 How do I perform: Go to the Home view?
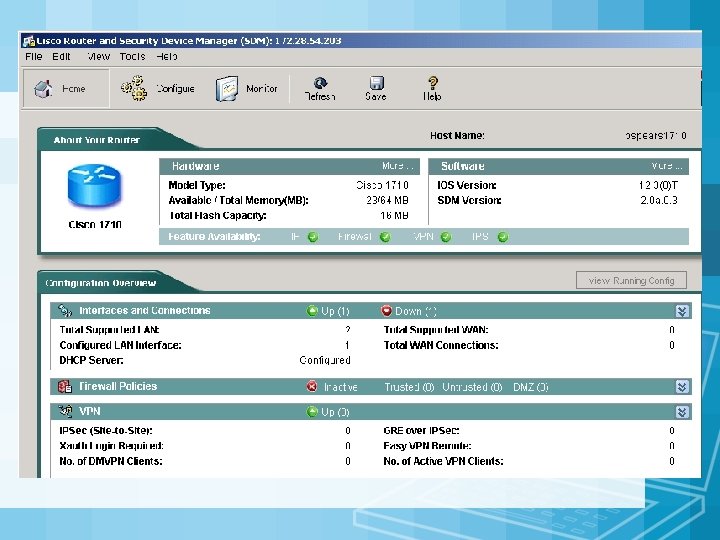click(x=66, y=89)
